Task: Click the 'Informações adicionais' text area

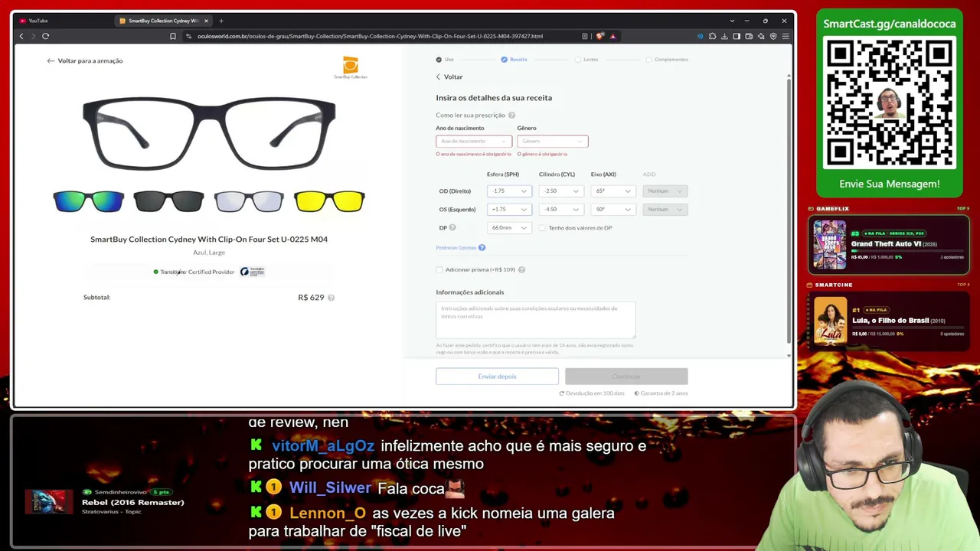Action: tap(536, 320)
